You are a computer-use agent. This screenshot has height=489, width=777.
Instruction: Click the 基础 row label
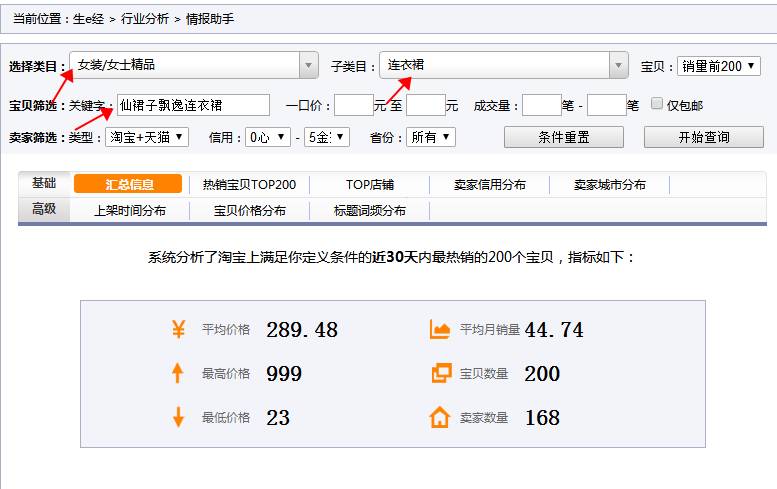pyautogui.click(x=44, y=183)
